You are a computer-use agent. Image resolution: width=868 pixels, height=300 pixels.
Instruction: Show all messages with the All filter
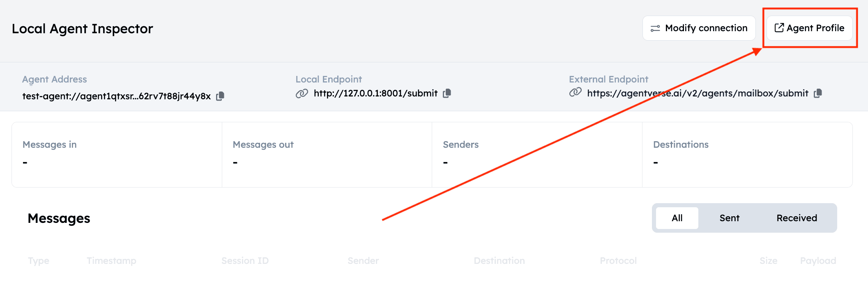(x=677, y=218)
